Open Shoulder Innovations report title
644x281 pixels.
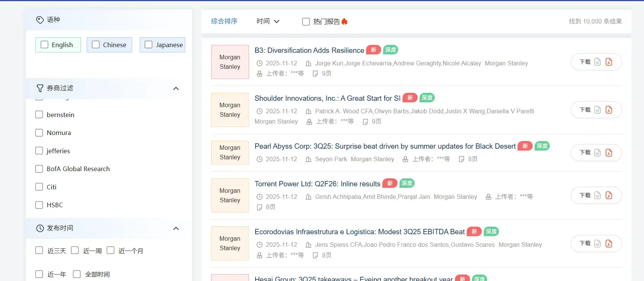(327, 98)
